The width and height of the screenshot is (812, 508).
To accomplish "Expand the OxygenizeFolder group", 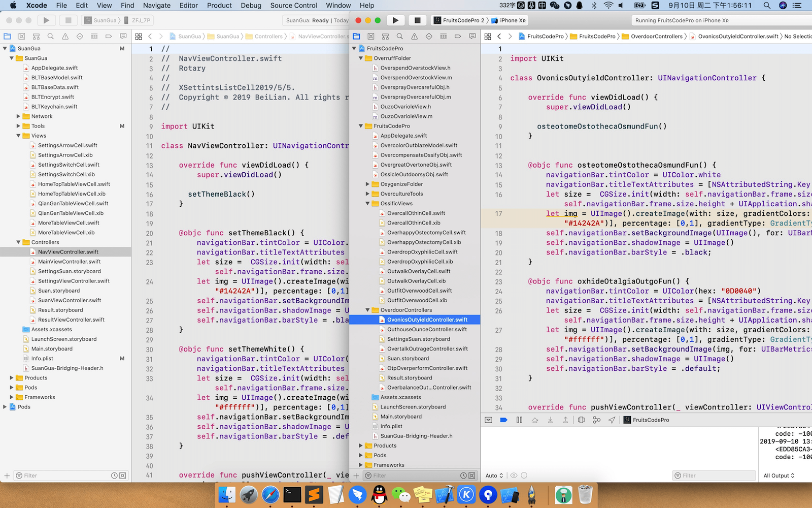I will click(x=367, y=184).
